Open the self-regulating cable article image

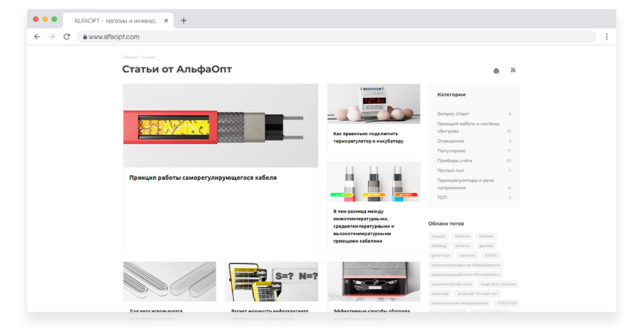[x=220, y=126]
